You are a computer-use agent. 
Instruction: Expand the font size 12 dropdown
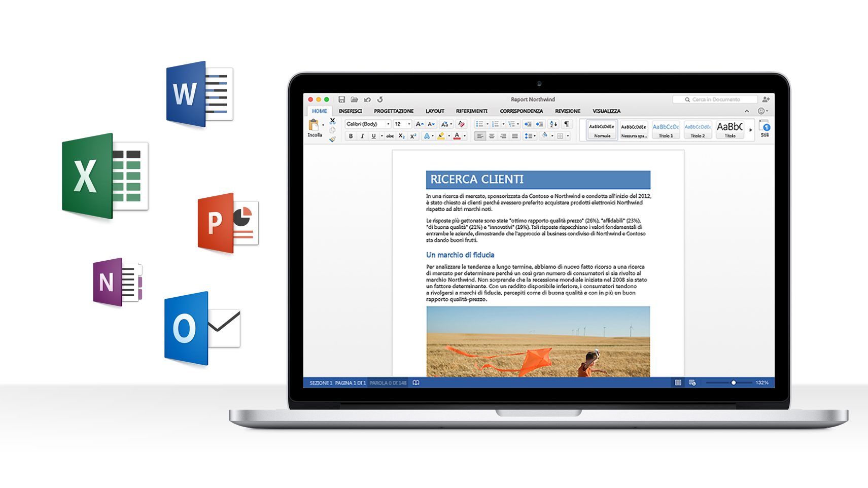coord(409,124)
